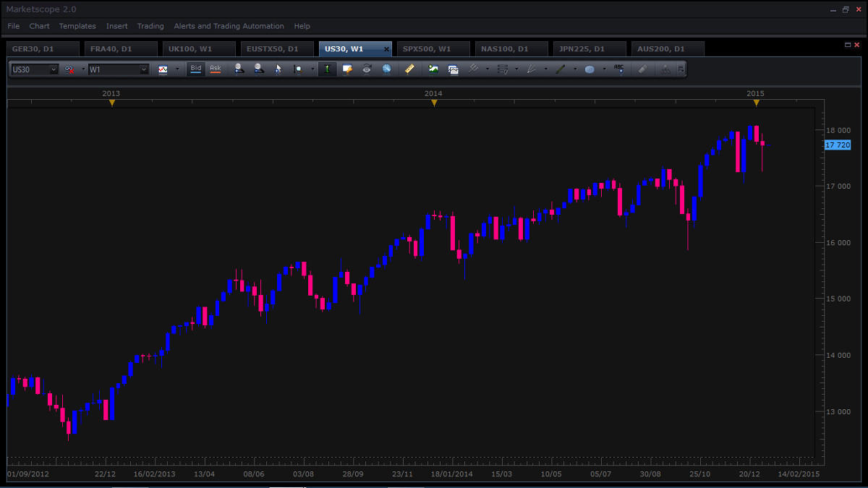This screenshot has width=868, height=488.
Task: Switch to UK100, W1 tab
Action: point(199,49)
